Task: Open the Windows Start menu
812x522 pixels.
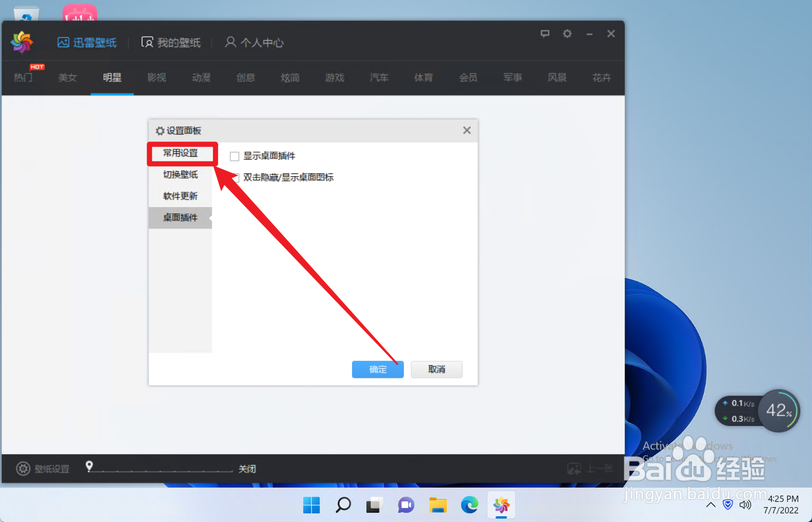Action: 312,505
